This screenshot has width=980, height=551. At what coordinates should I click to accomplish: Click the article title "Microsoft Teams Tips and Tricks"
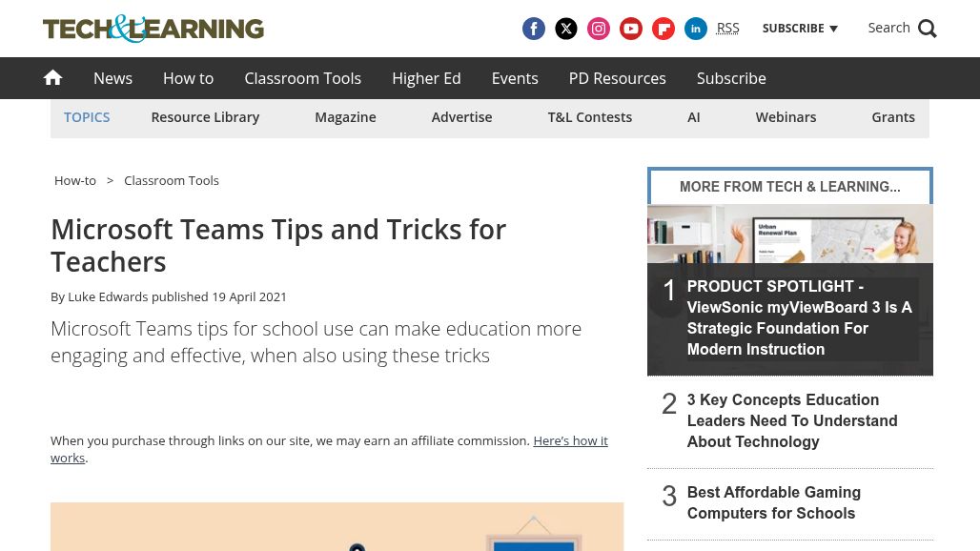tap(278, 246)
